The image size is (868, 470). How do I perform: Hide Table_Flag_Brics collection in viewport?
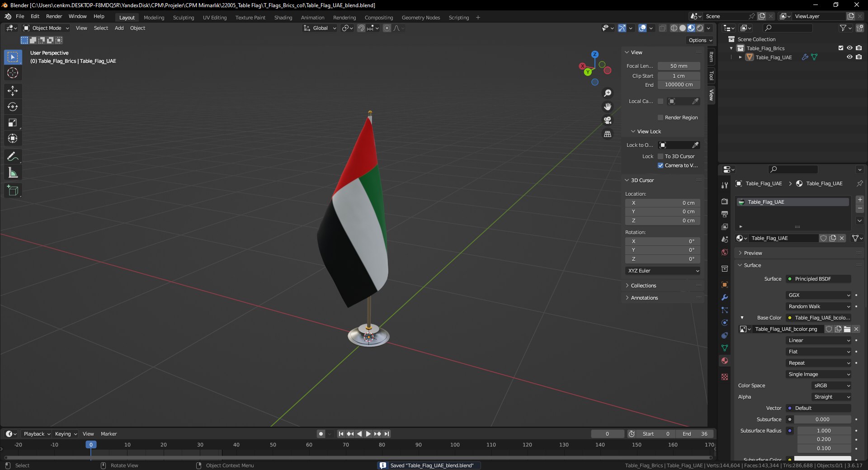(x=849, y=48)
